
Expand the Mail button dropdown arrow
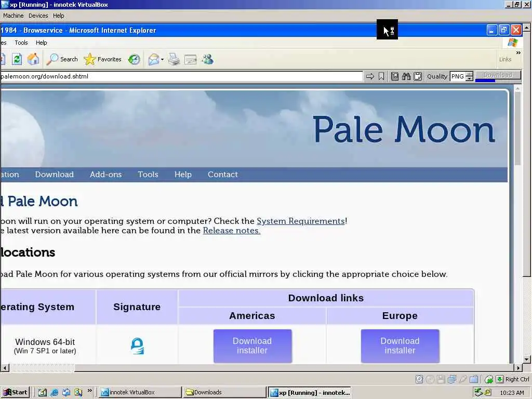[x=162, y=60]
